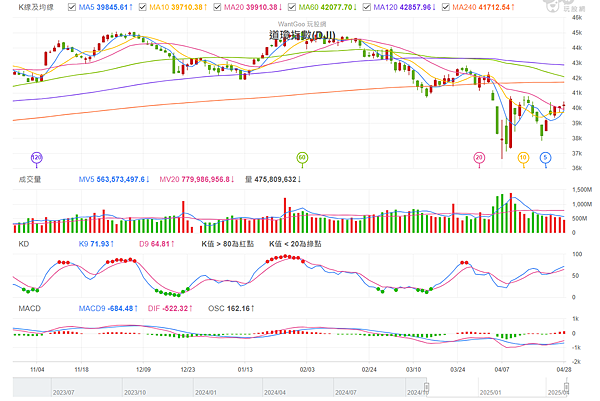The image size is (600, 401).
Task: Click the MA240 41712.54 value label
Action: point(484,7)
